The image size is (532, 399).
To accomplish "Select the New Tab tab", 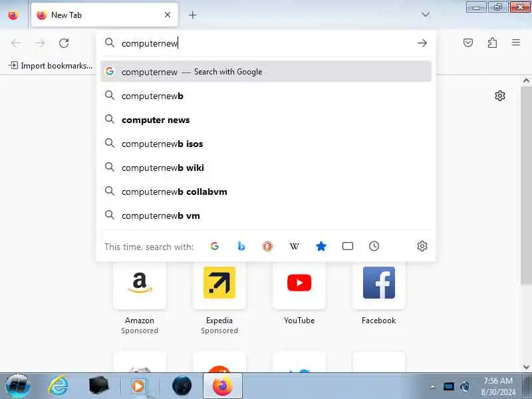I will pyautogui.click(x=104, y=15).
